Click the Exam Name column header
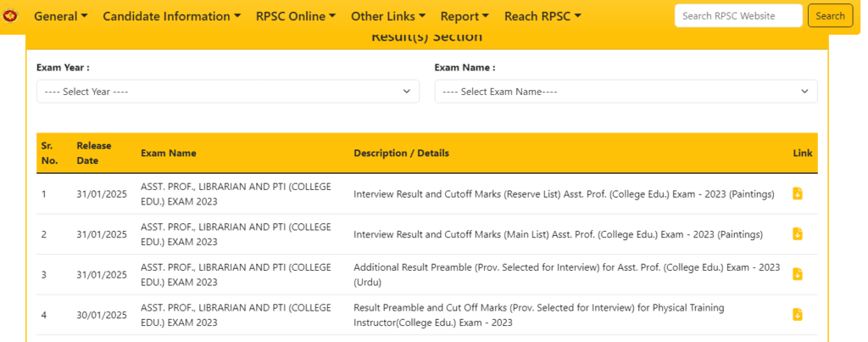 click(169, 153)
